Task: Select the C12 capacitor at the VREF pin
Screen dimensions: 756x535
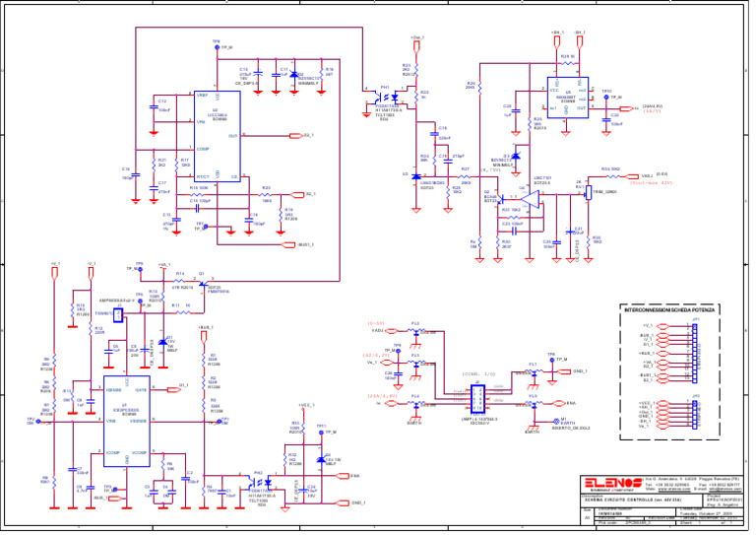Action: [154, 109]
